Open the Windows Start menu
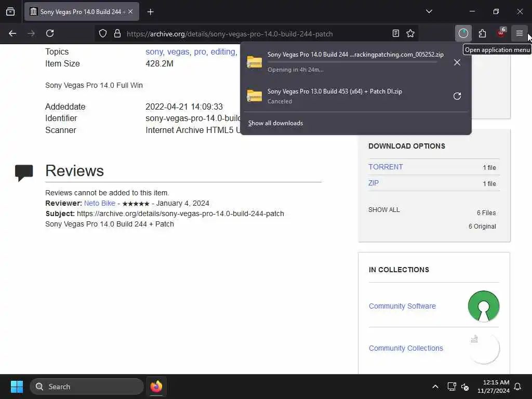Screen dimensions: 532x399 tap(17, 387)
